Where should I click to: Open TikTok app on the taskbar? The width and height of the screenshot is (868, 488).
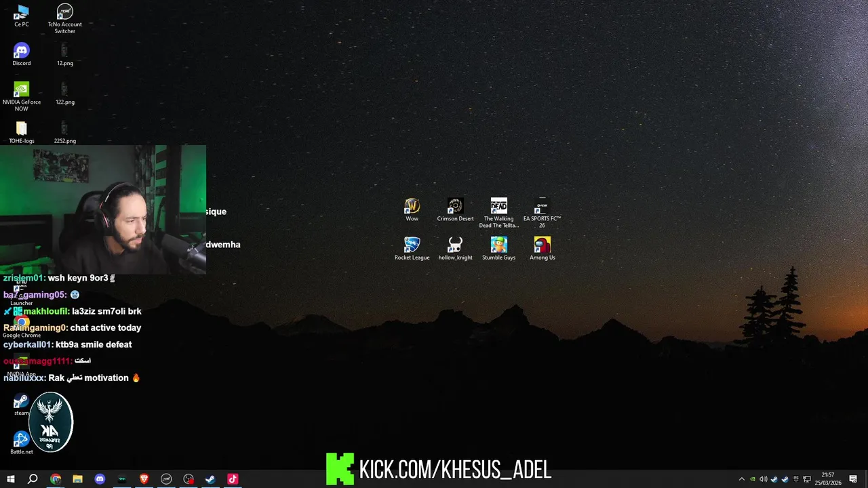[x=233, y=479]
